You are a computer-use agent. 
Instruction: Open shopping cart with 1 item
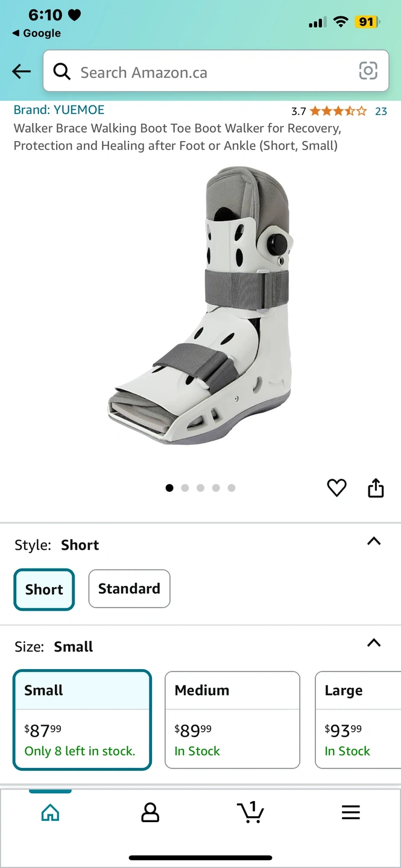[x=250, y=812]
